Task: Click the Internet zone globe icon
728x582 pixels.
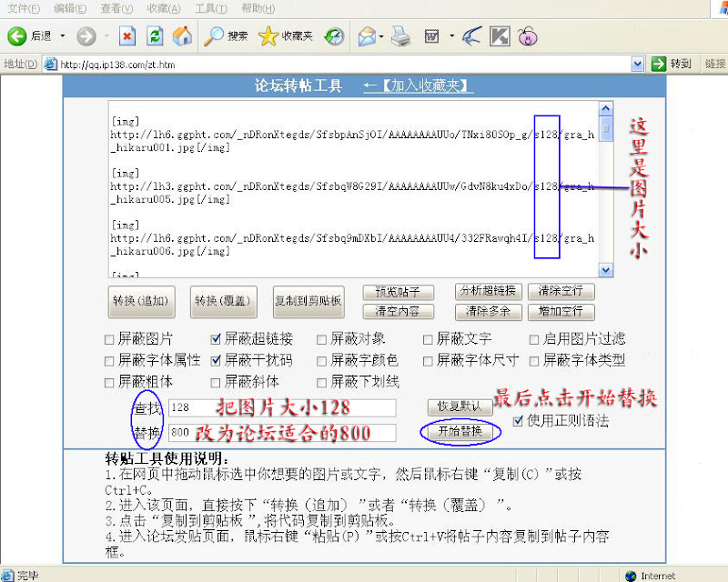Action: tap(631, 576)
